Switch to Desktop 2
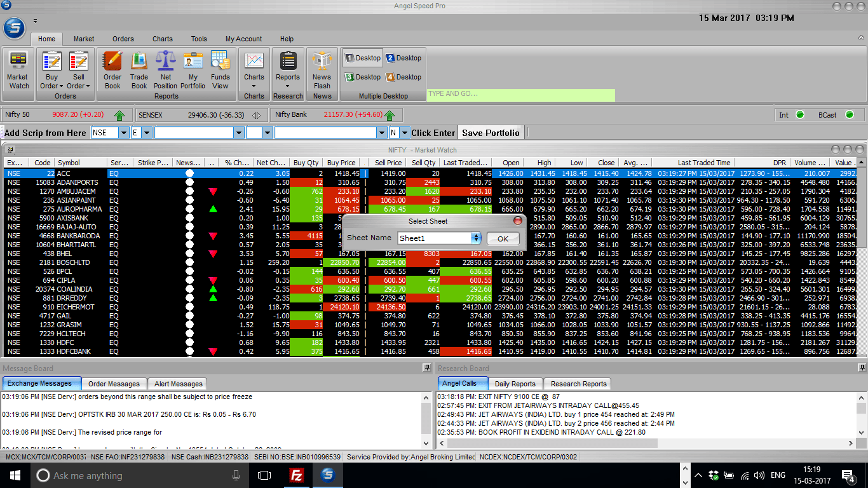 click(403, 58)
